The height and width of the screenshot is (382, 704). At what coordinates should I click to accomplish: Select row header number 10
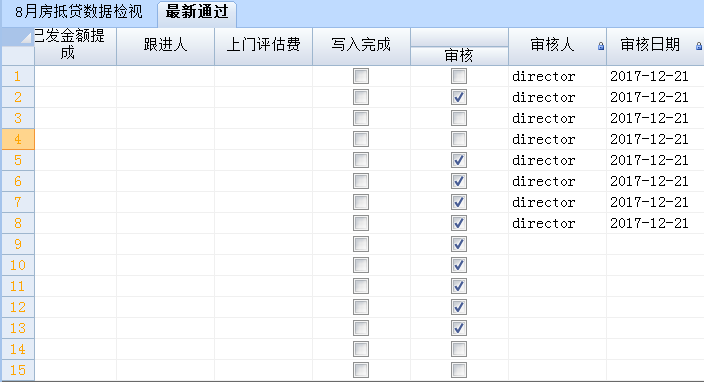pos(18,265)
